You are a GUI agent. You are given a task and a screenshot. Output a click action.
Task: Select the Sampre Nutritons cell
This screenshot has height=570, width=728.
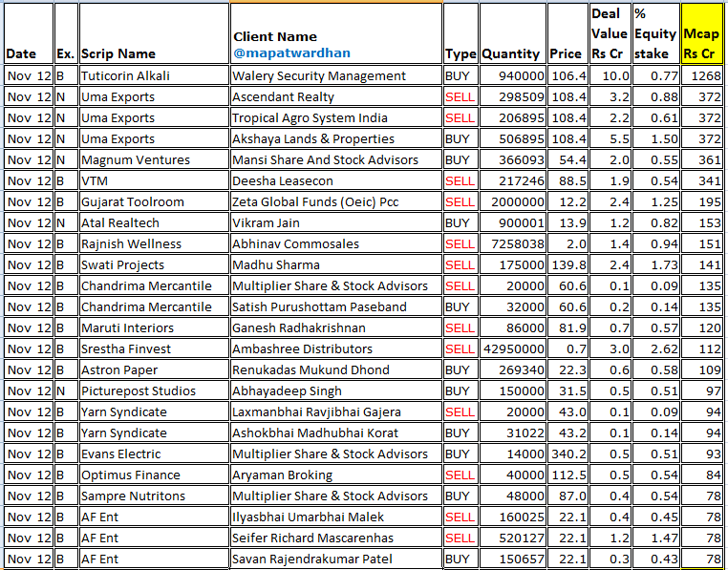155,496
